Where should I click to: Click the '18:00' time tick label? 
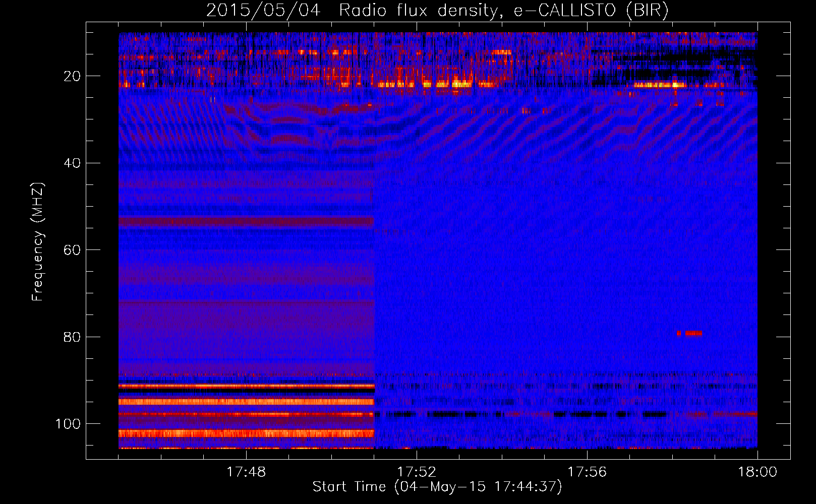(757, 472)
